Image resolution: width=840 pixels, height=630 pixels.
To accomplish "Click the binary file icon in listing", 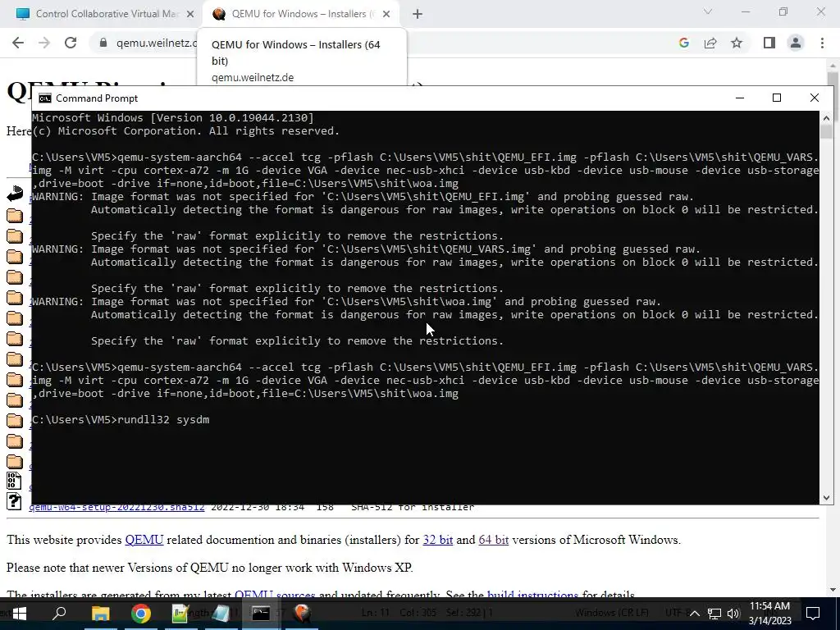I will click(14, 481).
